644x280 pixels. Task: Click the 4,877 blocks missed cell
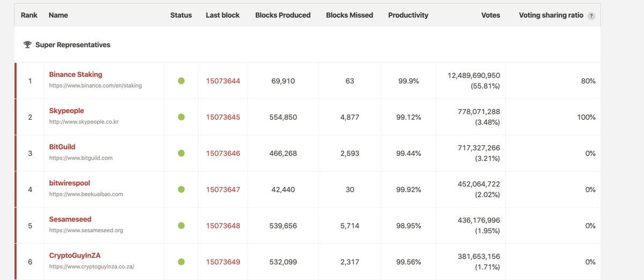[350, 117]
